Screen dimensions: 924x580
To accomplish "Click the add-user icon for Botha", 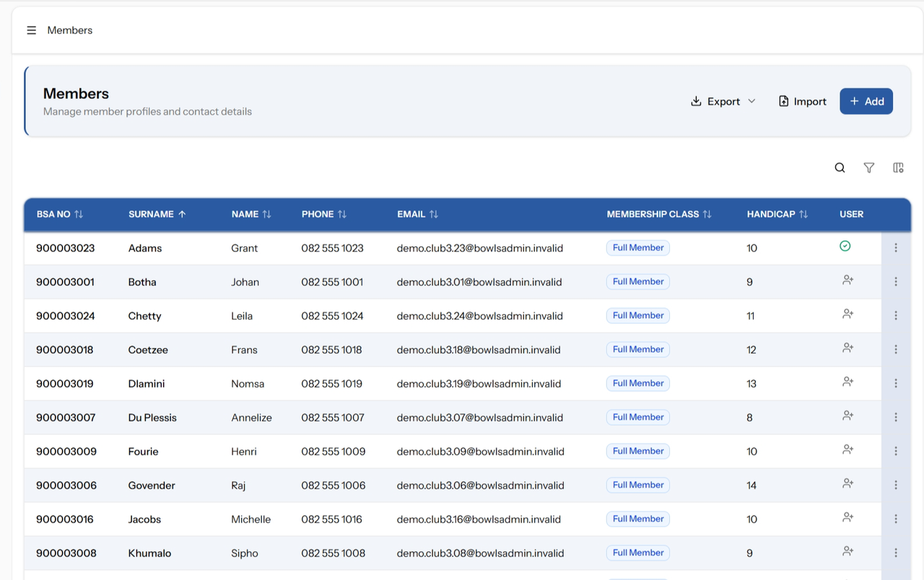I will (x=848, y=280).
